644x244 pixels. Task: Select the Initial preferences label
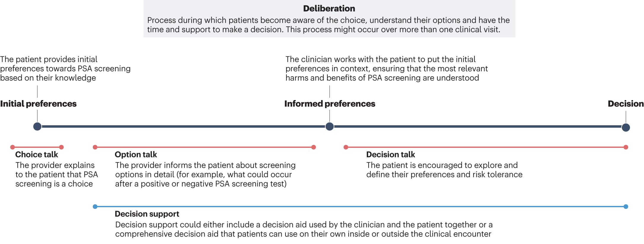coord(38,104)
